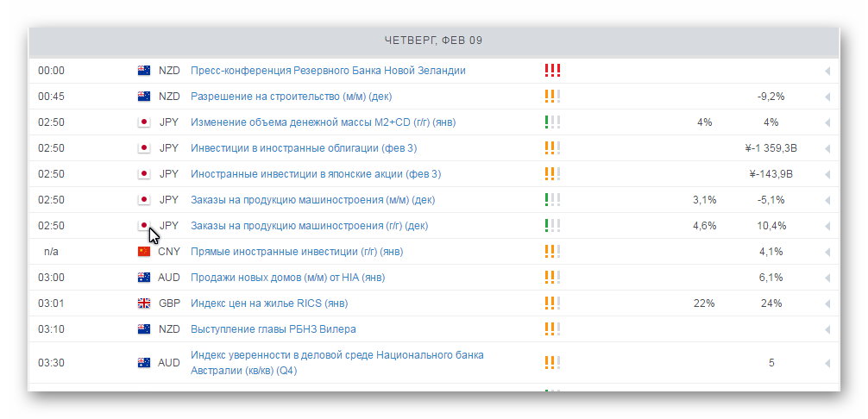Image resolution: width=868 pixels, height=419 pixels.
Task: Expand the 00:45 NZD building permits row arrow
Action: (x=827, y=97)
